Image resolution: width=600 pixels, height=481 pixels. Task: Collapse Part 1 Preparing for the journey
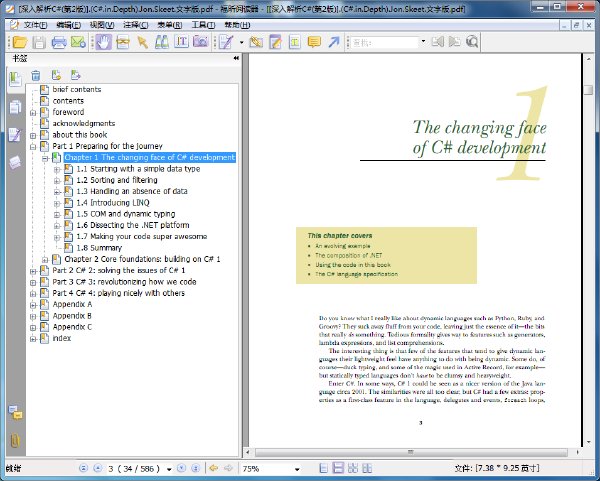pyautogui.click(x=33, y=147)
